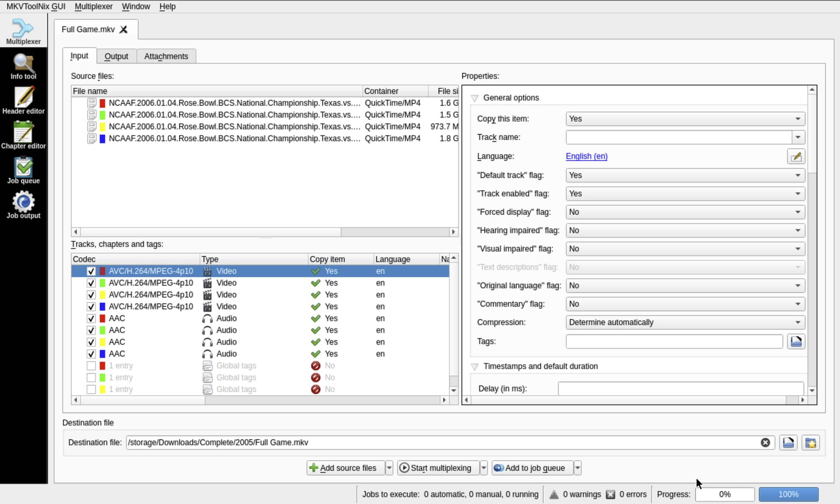Screen dimensions: 840x504
Task: Open the Job queue
Action: click(x=23, y=171)
